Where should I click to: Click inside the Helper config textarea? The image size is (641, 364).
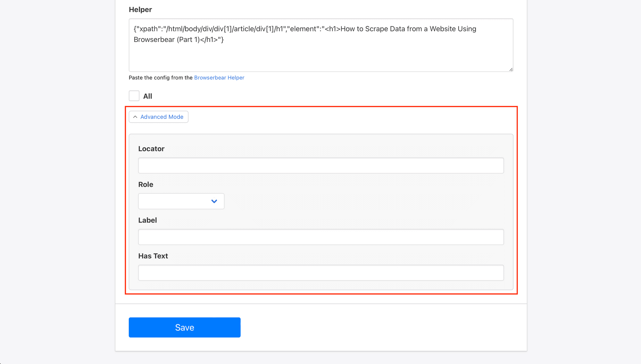coord(320,45)
